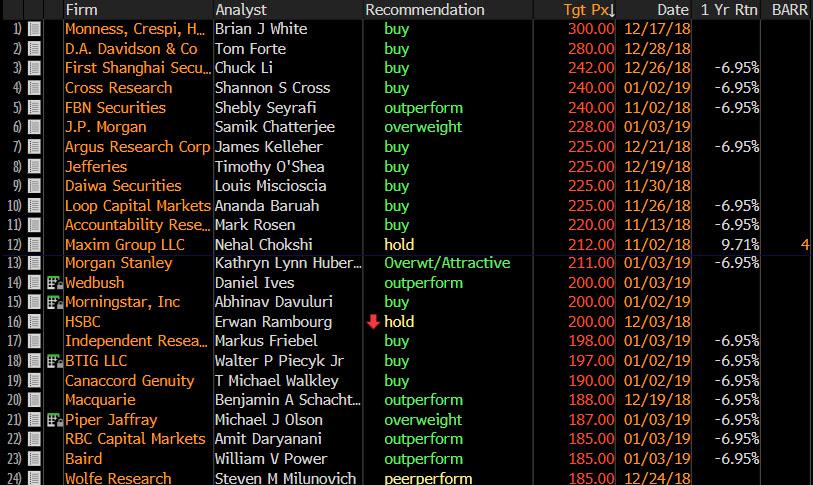This screenshot has width=813, height=485.
Task: Select analyst Samik Chatterjee
Action: coord(275,127)
